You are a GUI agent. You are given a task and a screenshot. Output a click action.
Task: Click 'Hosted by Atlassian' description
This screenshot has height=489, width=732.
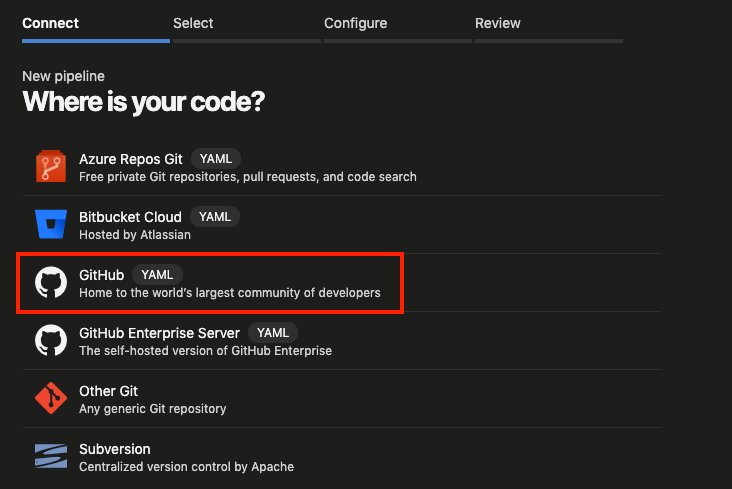135,235
